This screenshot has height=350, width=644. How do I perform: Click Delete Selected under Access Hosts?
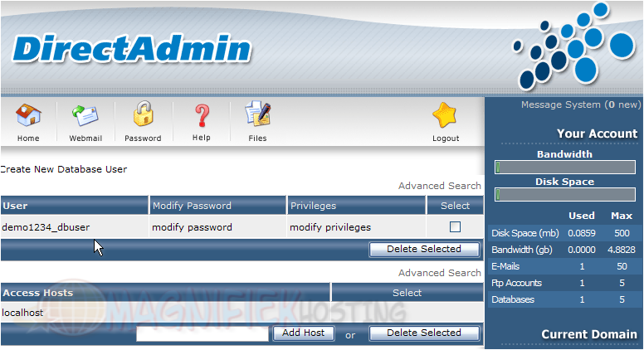(424, 333)
